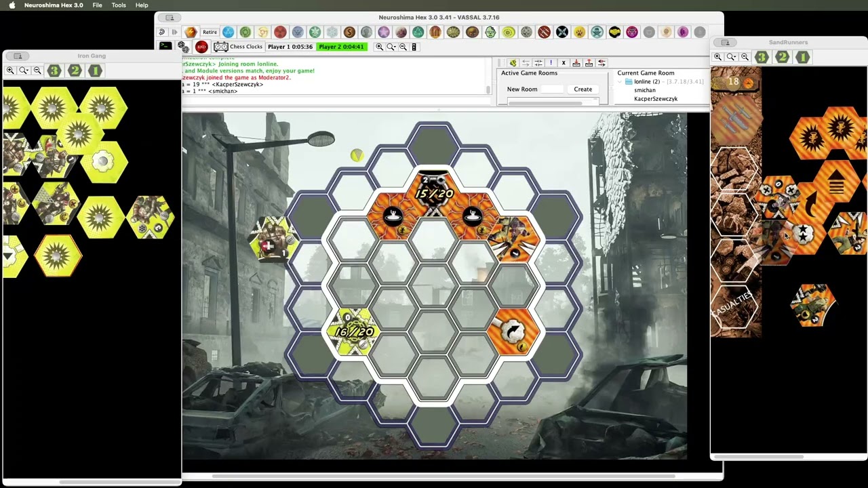This screenshot has width=868, height=488.
Task: Open zoom dropdown in SandRunners window
Action: (732, 57)
